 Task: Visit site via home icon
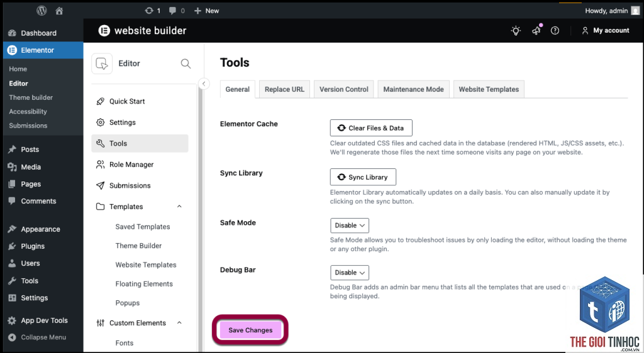[59, 11]
